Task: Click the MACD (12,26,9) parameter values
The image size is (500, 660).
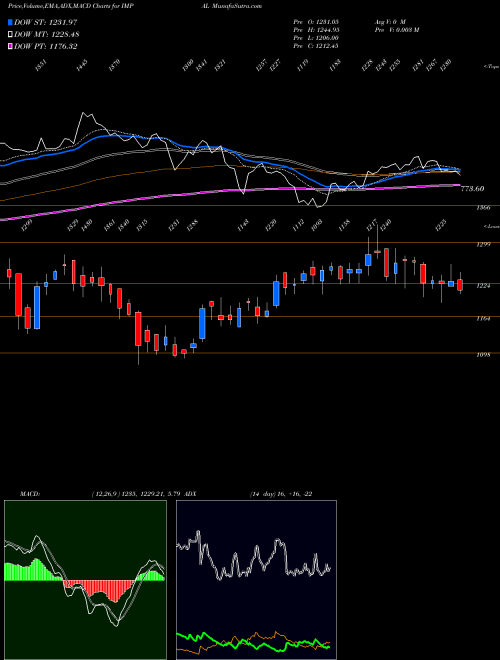Action: (136, 494)
